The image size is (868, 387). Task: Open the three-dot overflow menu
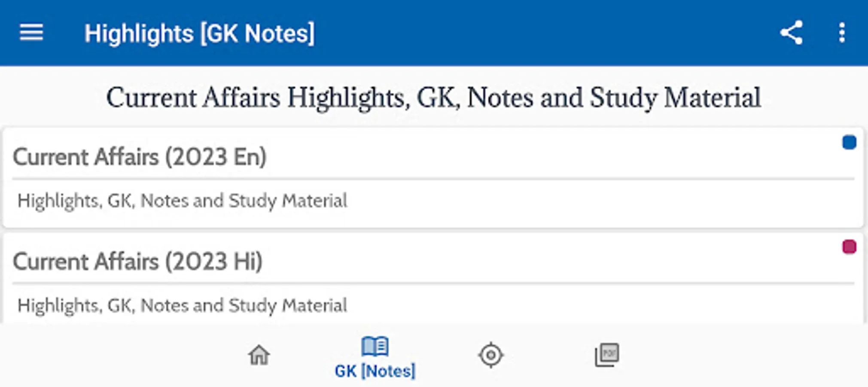pos(842,33)
